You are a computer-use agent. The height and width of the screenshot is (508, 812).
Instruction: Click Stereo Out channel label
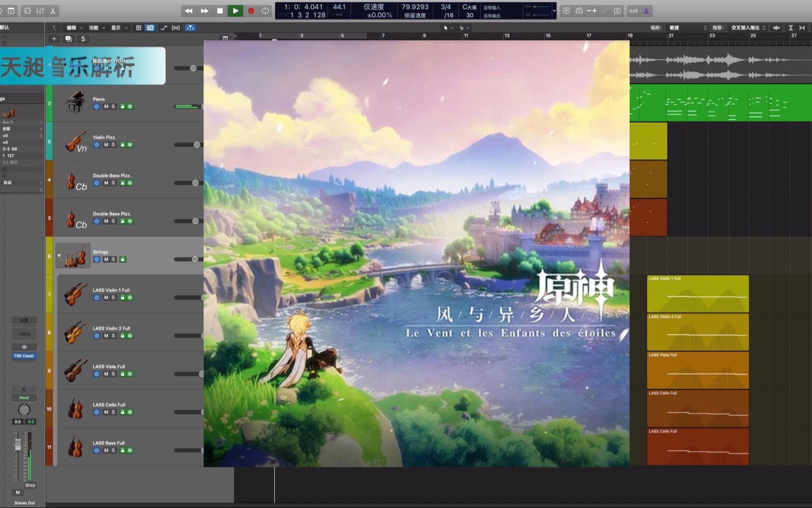click(25, 503)
